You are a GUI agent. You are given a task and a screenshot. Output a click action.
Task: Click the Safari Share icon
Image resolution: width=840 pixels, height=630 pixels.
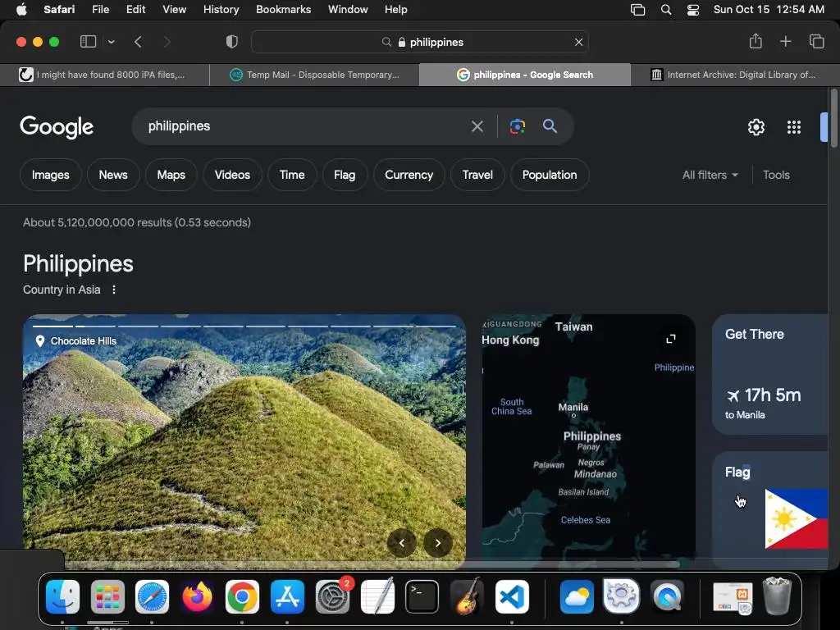(x=756, y=41)
